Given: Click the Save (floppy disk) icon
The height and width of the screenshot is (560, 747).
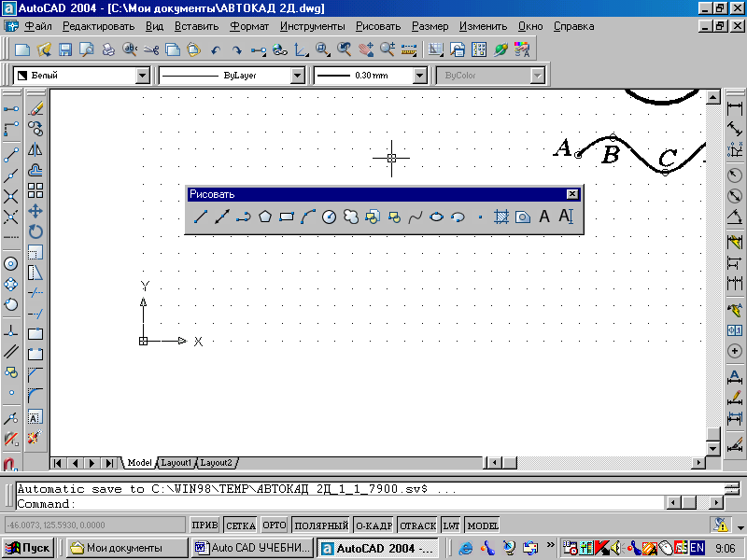Looking at the screenshot, I should point(65,49).
